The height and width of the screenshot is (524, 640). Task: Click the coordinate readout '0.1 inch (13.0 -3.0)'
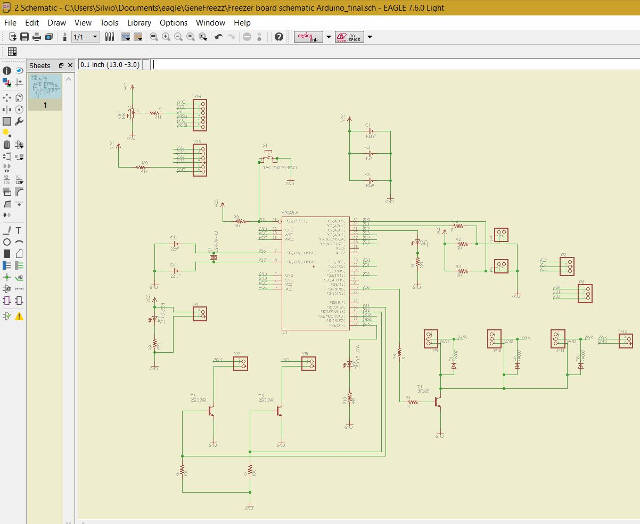(109, 64)
